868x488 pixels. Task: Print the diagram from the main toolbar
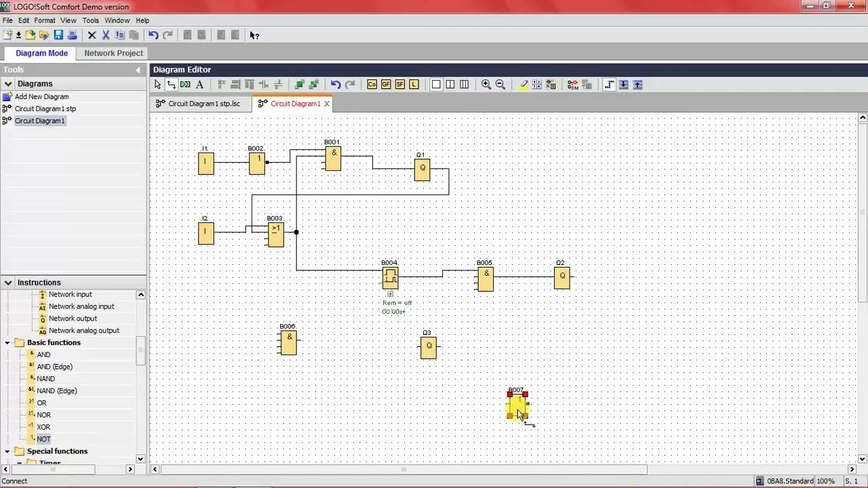72,35
